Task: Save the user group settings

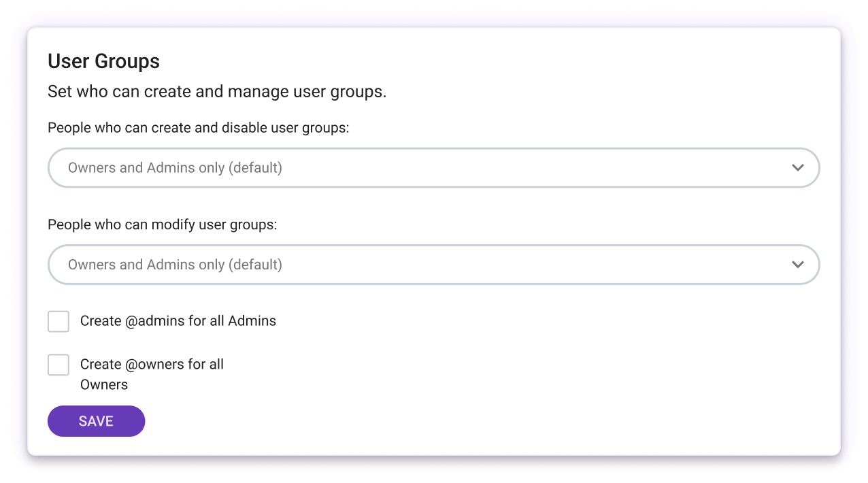Action: pos(96,421)
